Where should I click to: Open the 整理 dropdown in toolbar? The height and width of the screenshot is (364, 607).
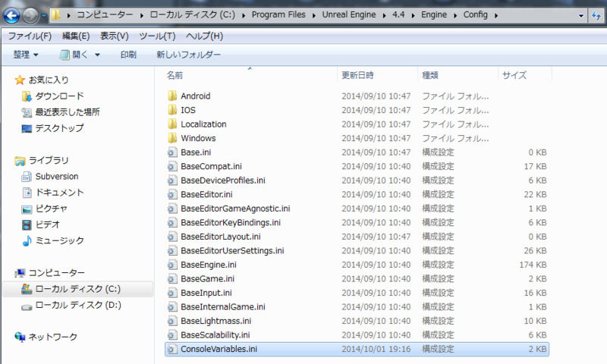[x=26, y=55]
